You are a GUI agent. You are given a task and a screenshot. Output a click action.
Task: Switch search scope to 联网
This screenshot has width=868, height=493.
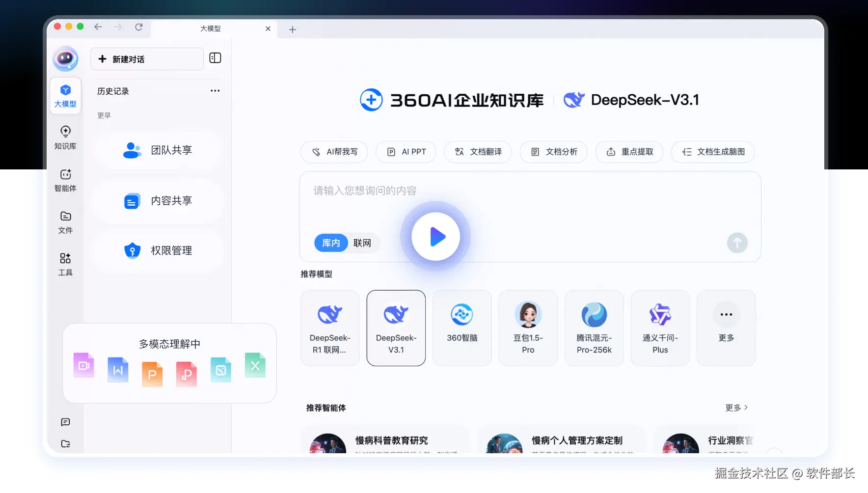click(362, 243)
